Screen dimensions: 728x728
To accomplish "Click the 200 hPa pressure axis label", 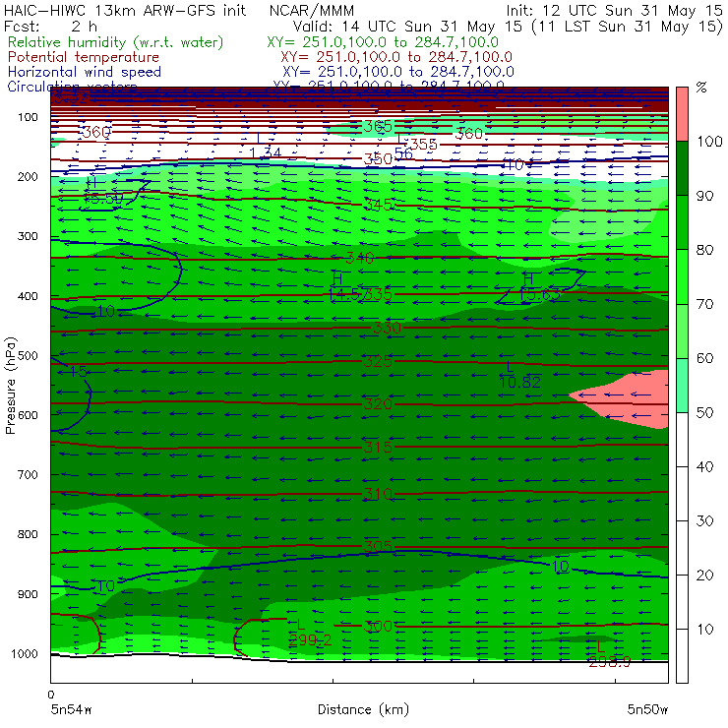I will 28,176.
